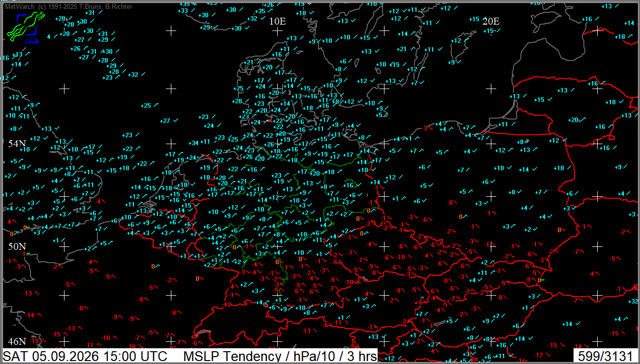This screenshot has width=640, height=364.
Task: Click the SAT 05.09.2026 date text
Action: click(x=52, y=356)
